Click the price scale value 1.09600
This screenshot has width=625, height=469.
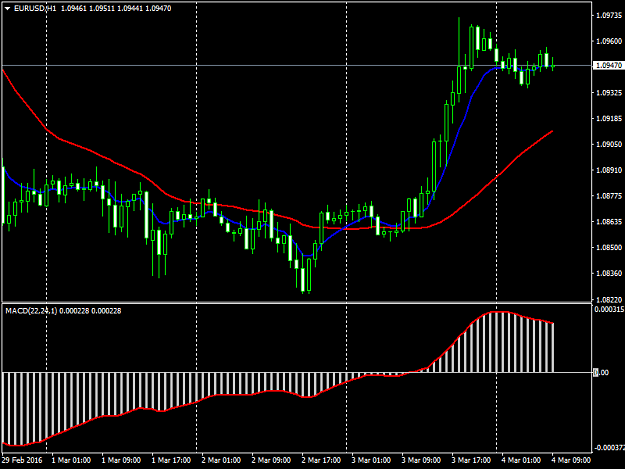(609, 41)
